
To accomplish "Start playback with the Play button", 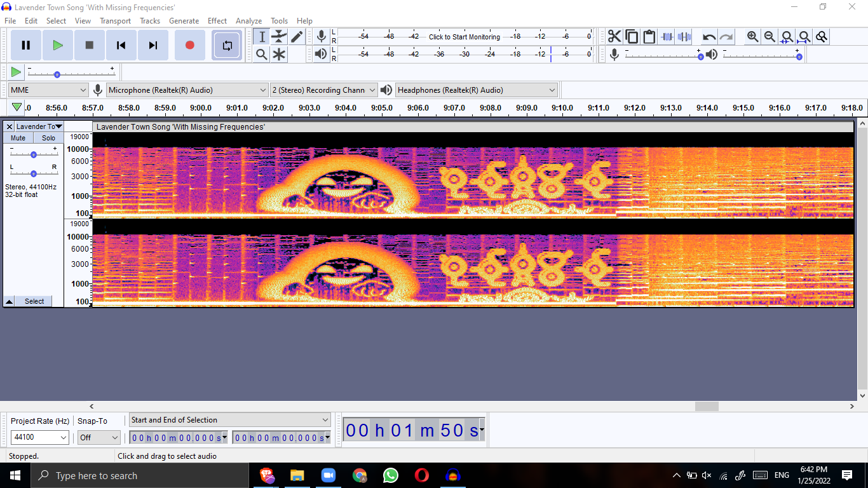I will (x=58, y=45).
